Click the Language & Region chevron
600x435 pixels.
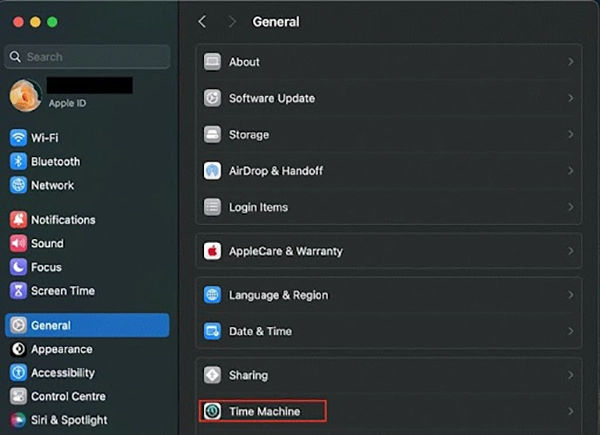click(x=571, y=295)
